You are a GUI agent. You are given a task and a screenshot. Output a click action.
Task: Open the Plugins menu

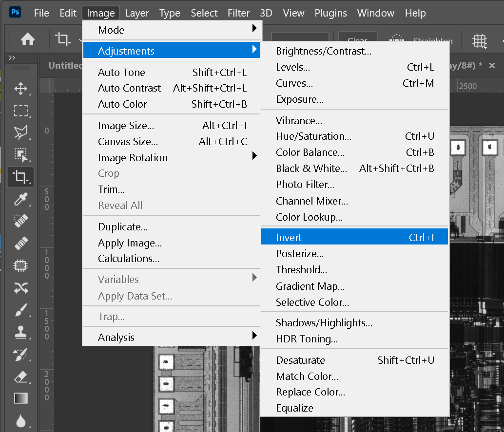click(331, 13)
